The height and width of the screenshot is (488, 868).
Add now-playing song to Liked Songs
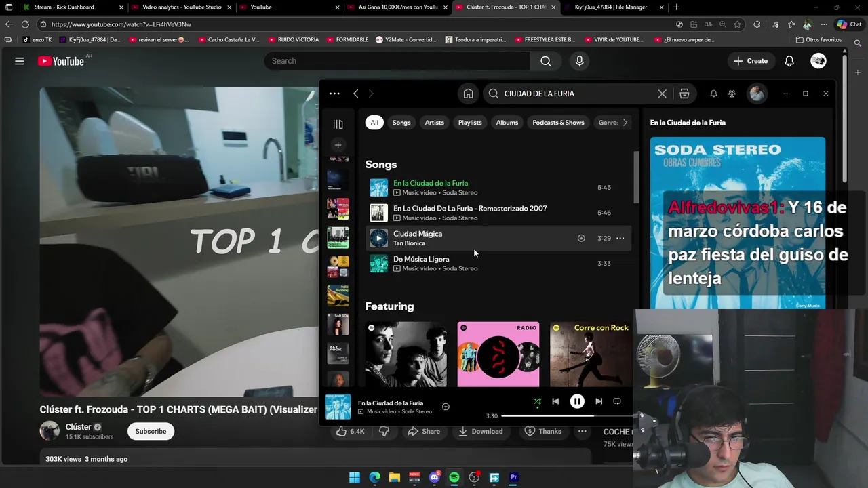point(446,407)
